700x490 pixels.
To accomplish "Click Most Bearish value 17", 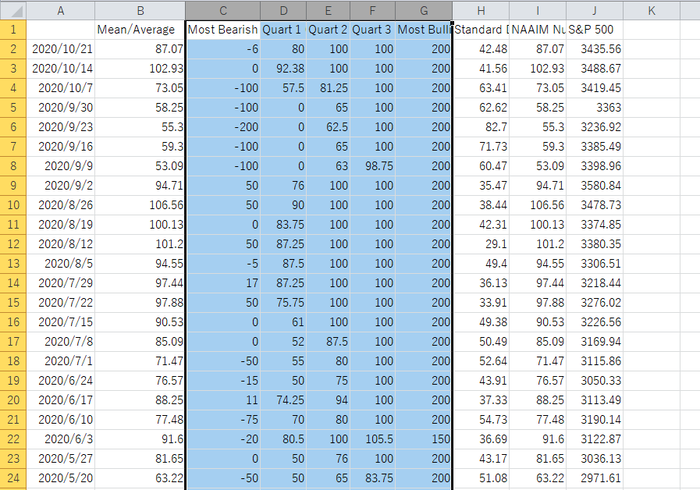I will click(x=223, y=283).
